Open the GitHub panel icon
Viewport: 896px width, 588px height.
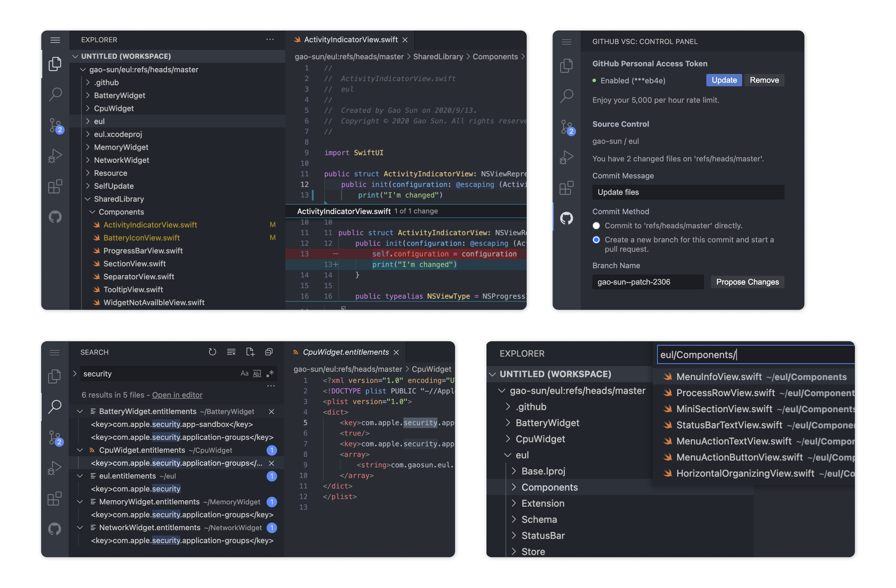(x=55, y=217)
